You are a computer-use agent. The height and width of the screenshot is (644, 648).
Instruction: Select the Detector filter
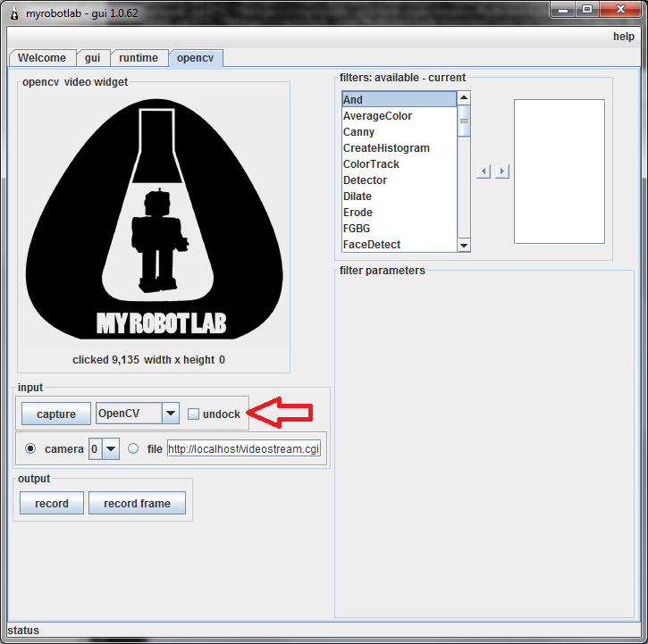coord(400,180)
